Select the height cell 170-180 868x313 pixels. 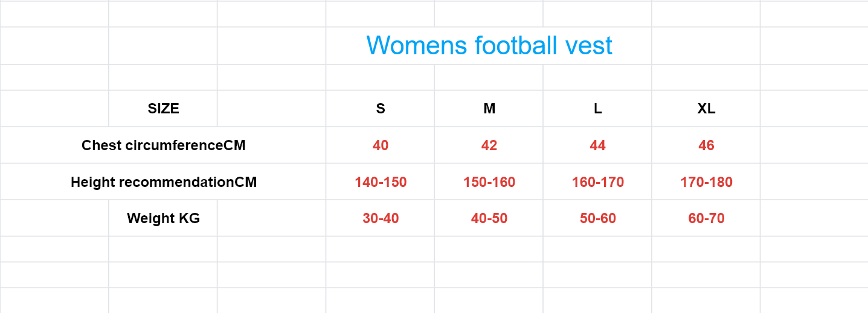click(x=706, y=182)
